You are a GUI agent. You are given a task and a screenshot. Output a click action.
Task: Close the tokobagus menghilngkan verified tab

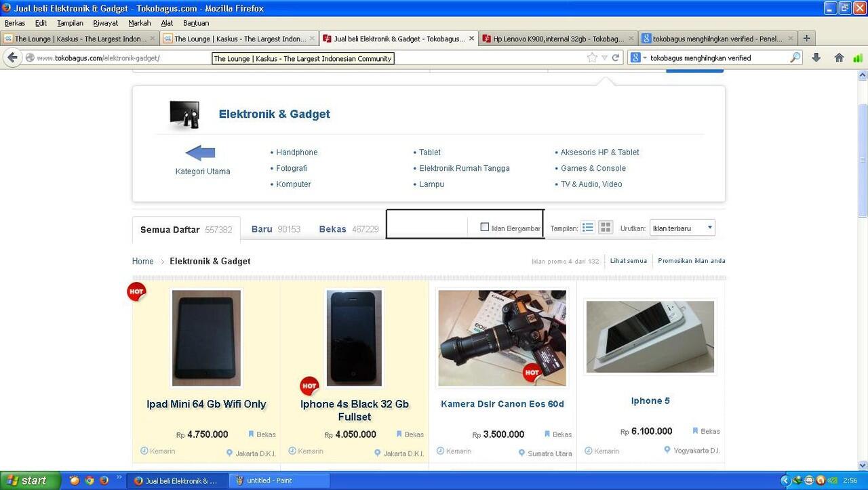(791, 39)
